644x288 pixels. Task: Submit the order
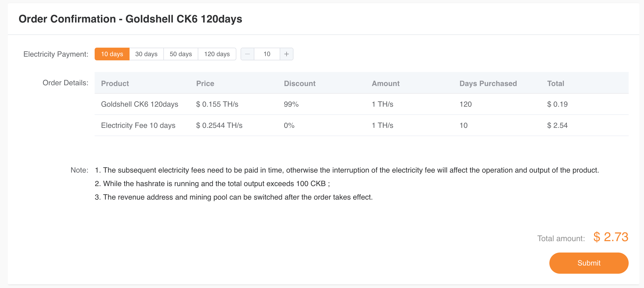589,263
